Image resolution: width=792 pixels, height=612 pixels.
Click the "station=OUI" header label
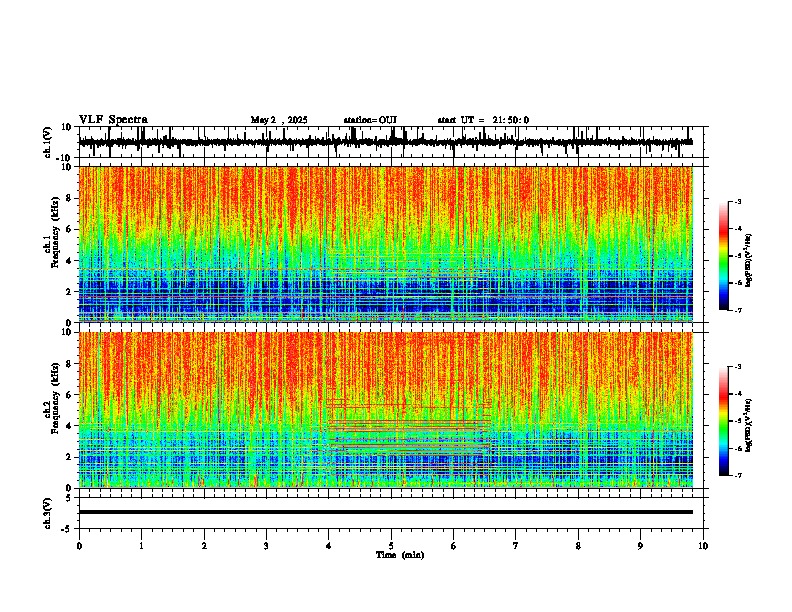tap(370, 120)
